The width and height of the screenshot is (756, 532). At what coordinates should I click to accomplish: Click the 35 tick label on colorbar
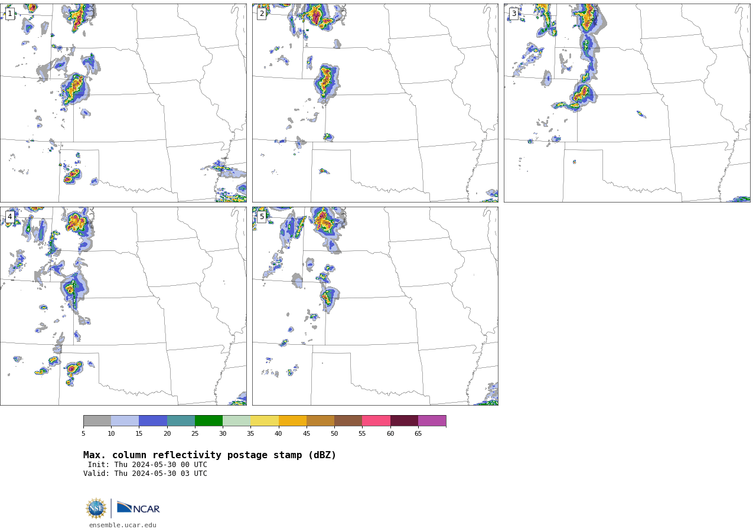click(250, 434)
